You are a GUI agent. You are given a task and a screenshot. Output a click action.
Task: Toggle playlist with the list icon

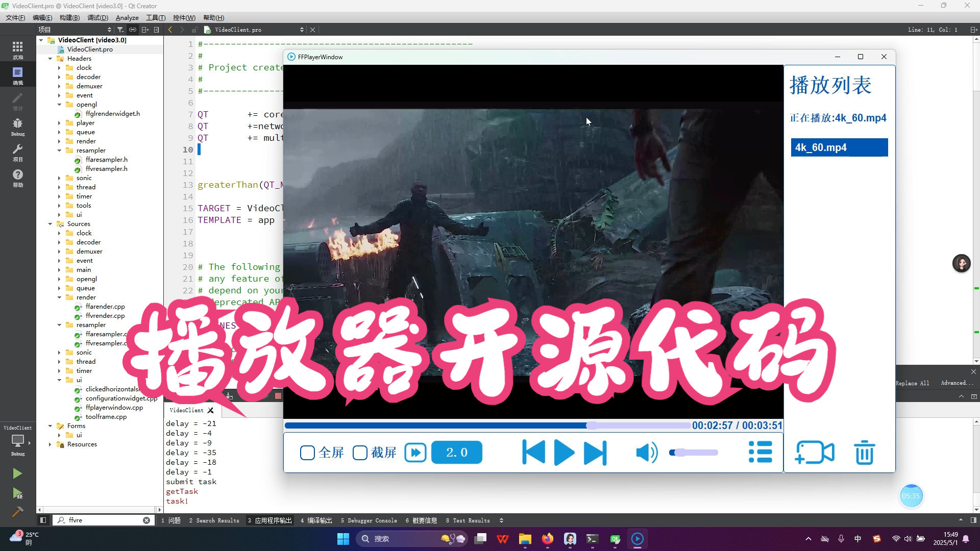coord(760,452)
